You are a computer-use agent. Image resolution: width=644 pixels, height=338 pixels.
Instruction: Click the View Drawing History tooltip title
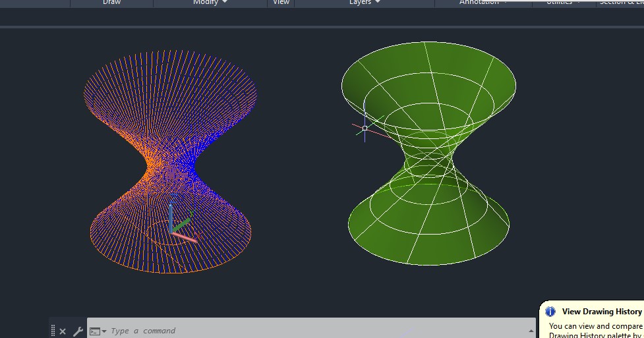click(x=601, y=312)
